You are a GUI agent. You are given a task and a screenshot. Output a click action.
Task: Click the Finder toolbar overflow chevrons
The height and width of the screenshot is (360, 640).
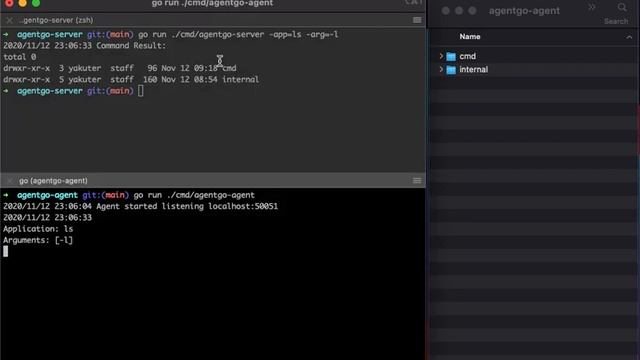coord(591,7)
